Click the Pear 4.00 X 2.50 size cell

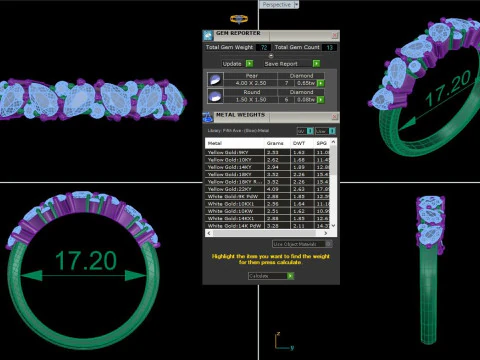tap(251, 83)
